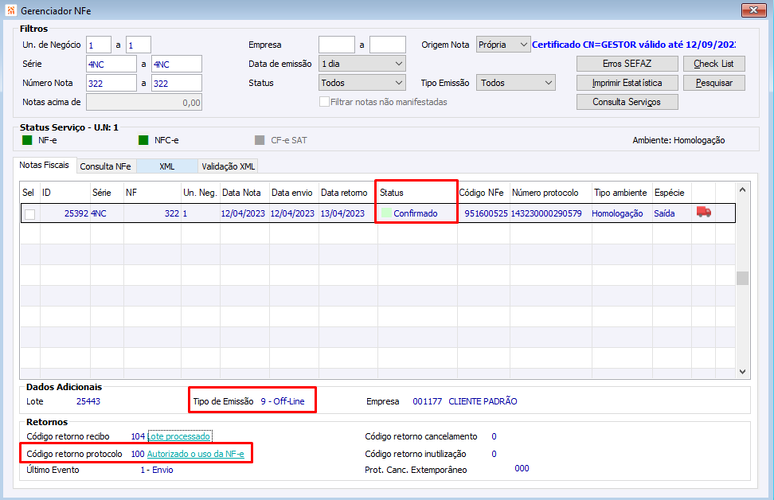This screenshot has height=500, width=774.
Task: Open the Origem Nota combo box
Action: tap(503, 44)
